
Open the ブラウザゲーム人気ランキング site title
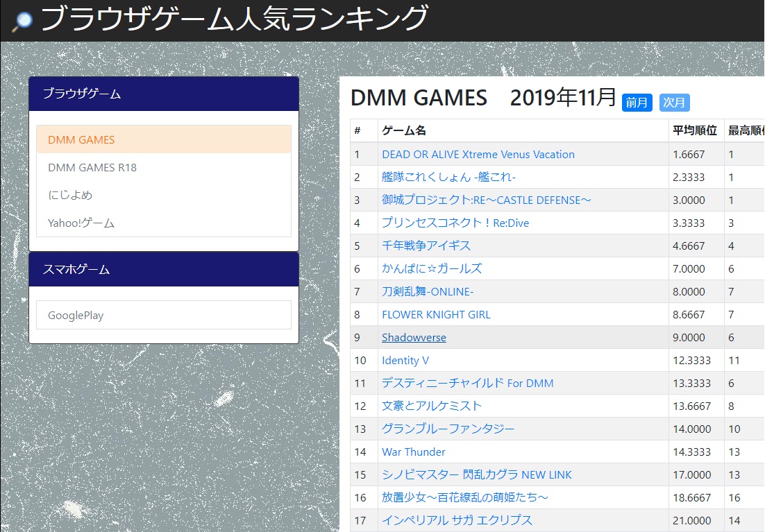234,19
